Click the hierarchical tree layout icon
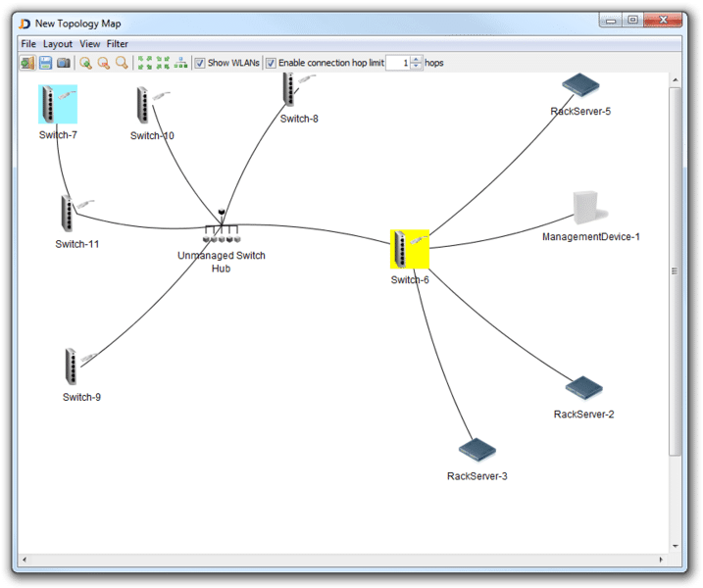 click(x=181, y=63)
